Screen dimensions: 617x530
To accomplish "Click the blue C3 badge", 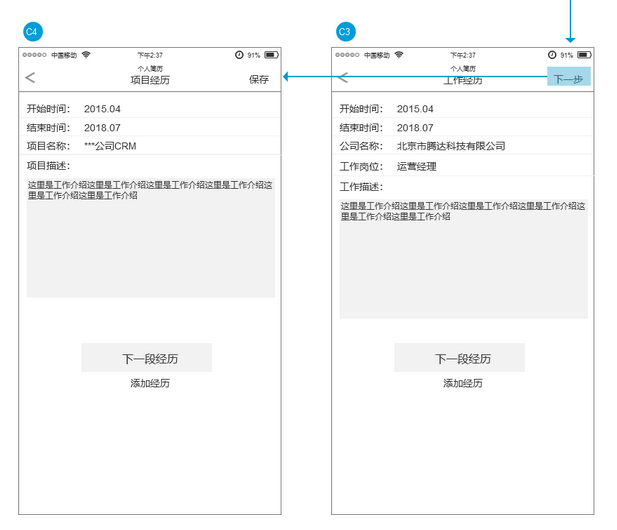I will coord(345,32).
